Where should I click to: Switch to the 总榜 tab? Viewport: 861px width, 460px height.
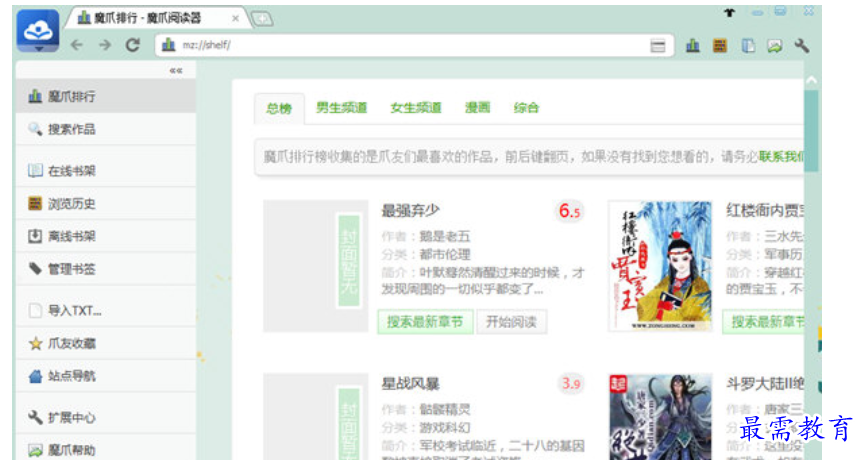pyautogui.click(x=279, y=108)
